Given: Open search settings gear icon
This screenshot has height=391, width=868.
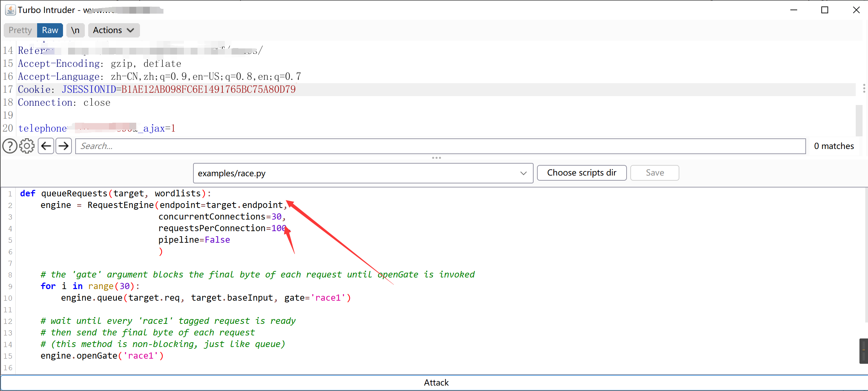Looking at the screenshot, I should click(x=27, y=146).
